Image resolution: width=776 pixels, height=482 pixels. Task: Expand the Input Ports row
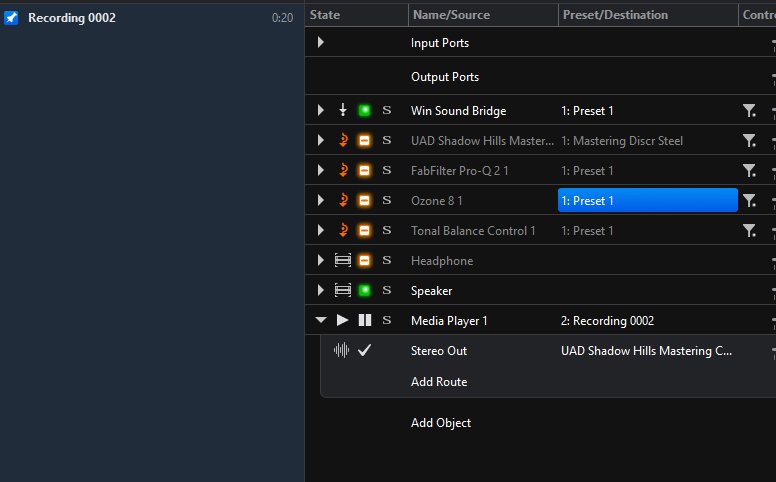click(321, 42)
